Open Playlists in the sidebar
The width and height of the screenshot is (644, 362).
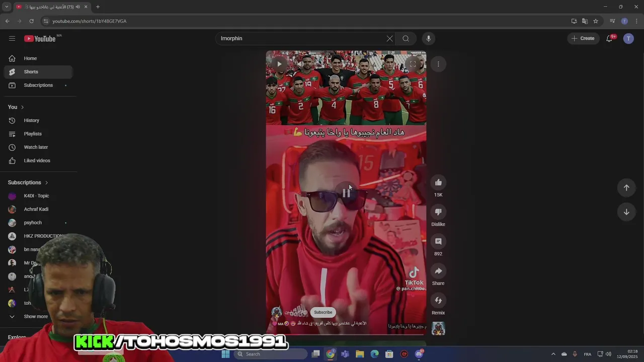(x=38, y=134)
